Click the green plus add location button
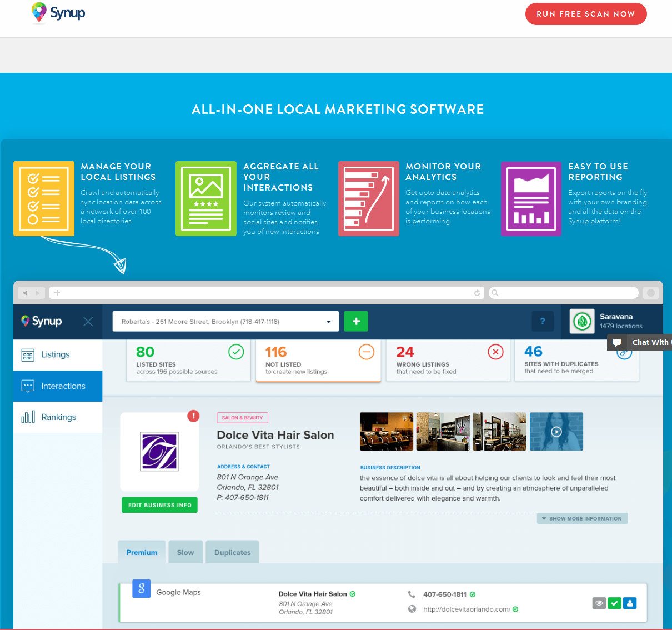Viewport: 672px width, 630px height. point(356,321)
